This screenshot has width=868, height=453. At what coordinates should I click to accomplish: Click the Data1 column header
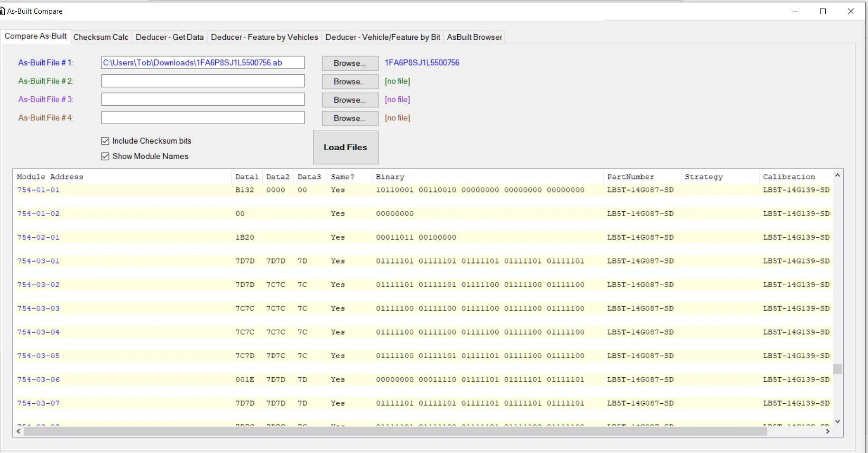pos(247,177)
